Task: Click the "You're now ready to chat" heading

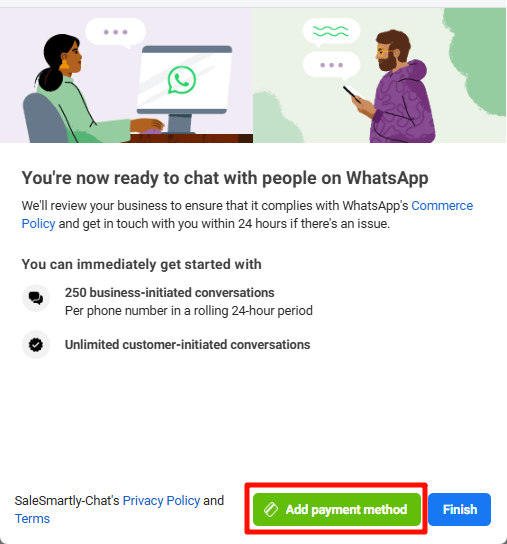Action: pyautogui.click(x=225, y=178)
